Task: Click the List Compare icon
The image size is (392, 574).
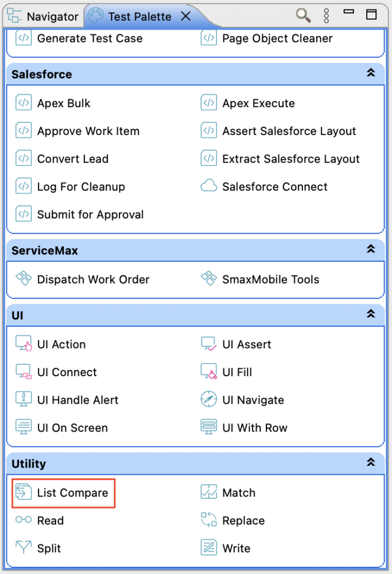Action: coord(24,493)
